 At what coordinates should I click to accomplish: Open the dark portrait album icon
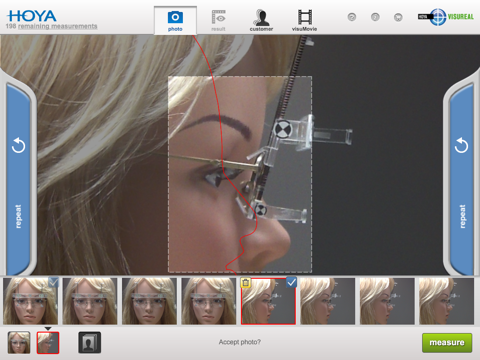pyautogui.click(x=90, y=342)
